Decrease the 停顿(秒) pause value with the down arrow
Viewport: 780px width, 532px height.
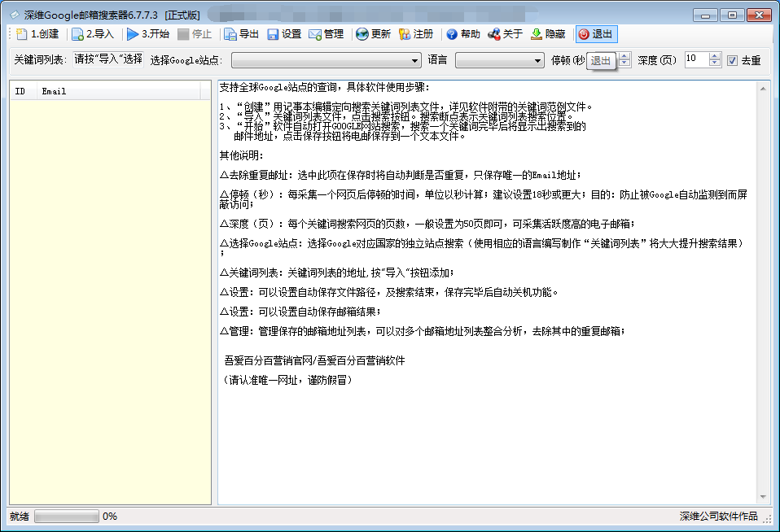(x=624, y=63)
